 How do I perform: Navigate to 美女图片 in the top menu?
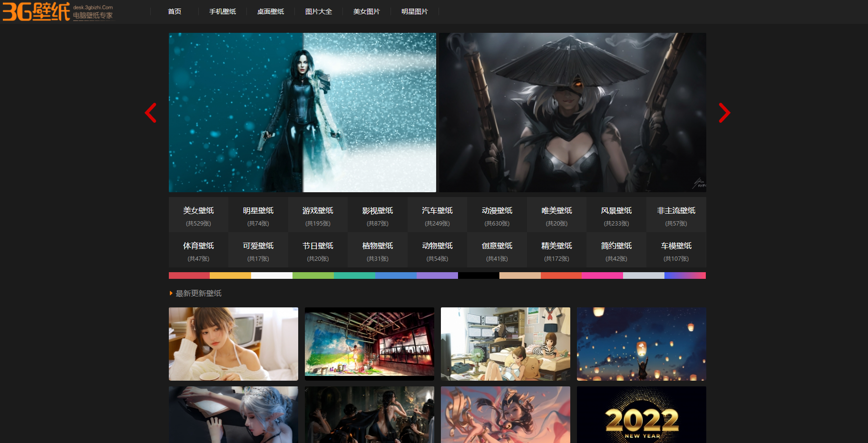(x=367, y=11)
